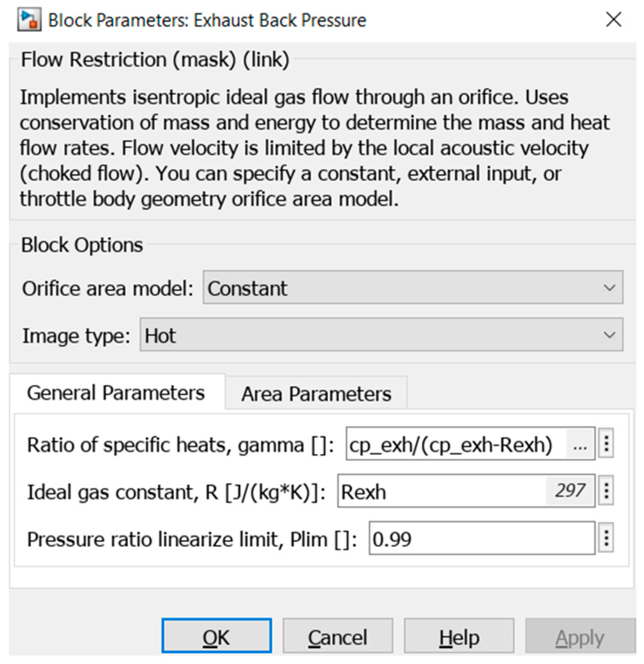Screen dimensions: 644x664
Task: Click the evaluated value 297 preview
Action: point(570,491)
